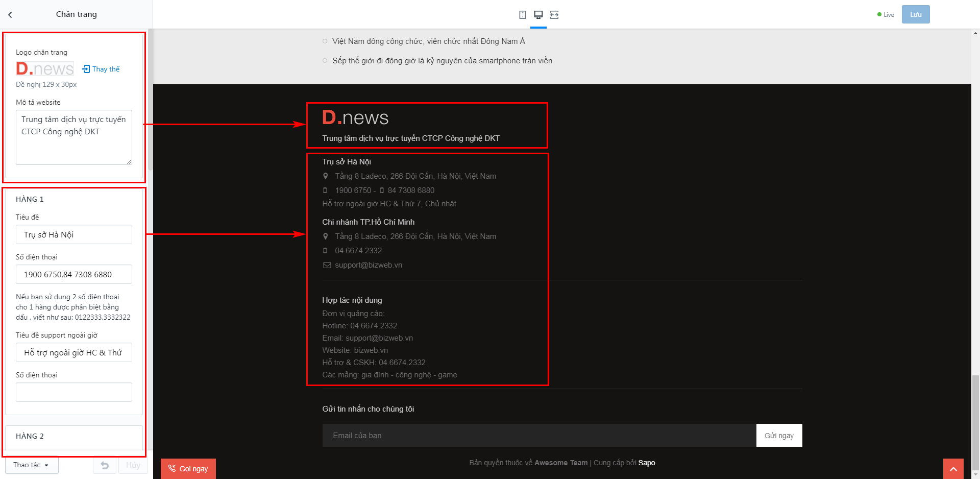Click the Awesome Team copyright link
Viewport: 980px width, 479px height.
click(x=561, y=463)
